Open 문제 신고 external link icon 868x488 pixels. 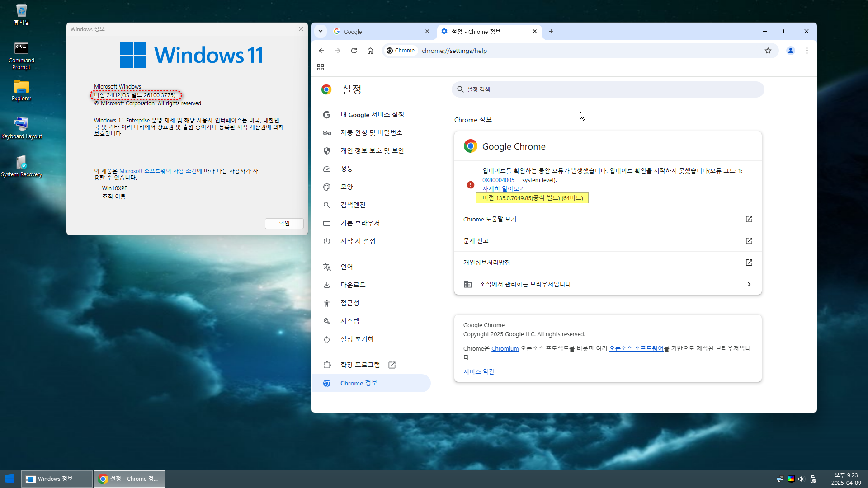[x=749, y=241]
